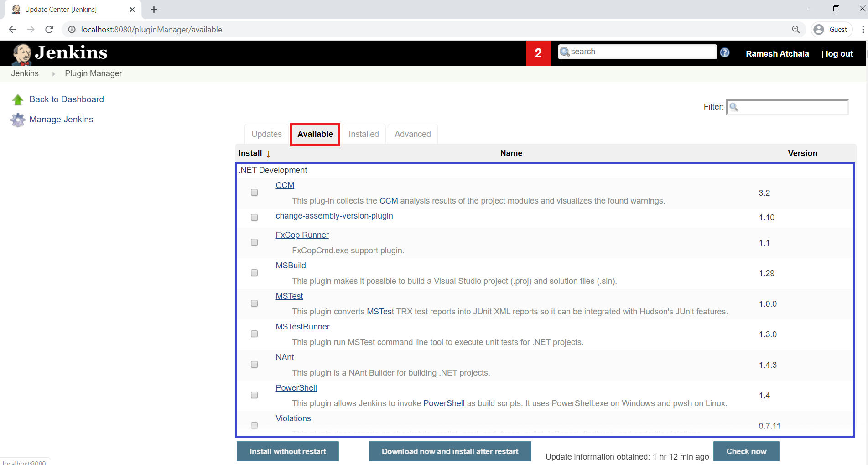
Task: Open the FxCop Runner plugin link
Action: point(302,235)
